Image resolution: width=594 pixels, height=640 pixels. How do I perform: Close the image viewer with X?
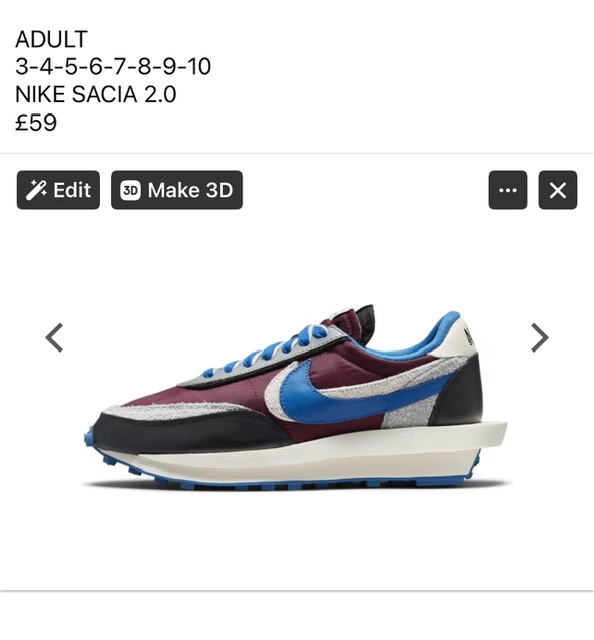(x=558, y=190)
